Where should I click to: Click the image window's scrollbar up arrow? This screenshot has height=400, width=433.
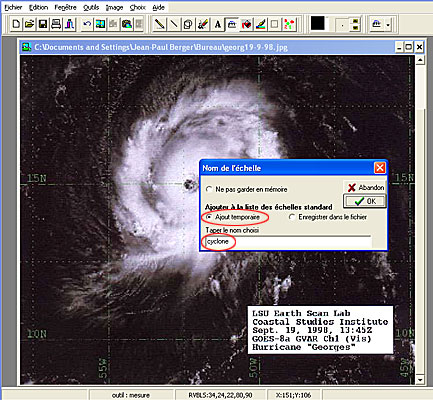click(x=420, y=60)
